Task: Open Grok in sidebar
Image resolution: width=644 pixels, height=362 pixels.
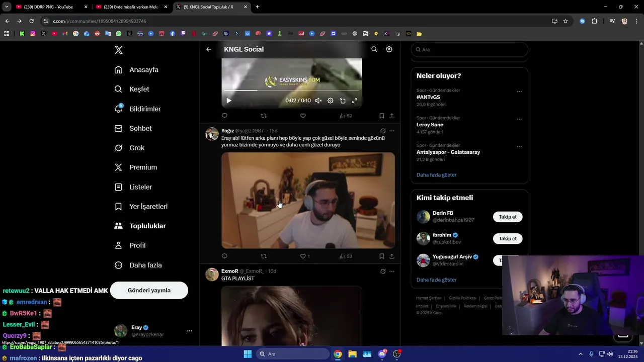Action: [129, 148]
